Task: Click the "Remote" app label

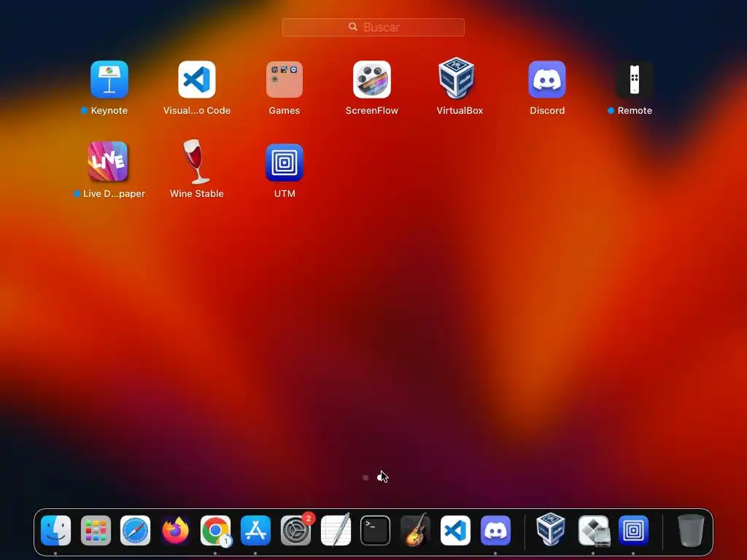Action: (x=635, y=111)
